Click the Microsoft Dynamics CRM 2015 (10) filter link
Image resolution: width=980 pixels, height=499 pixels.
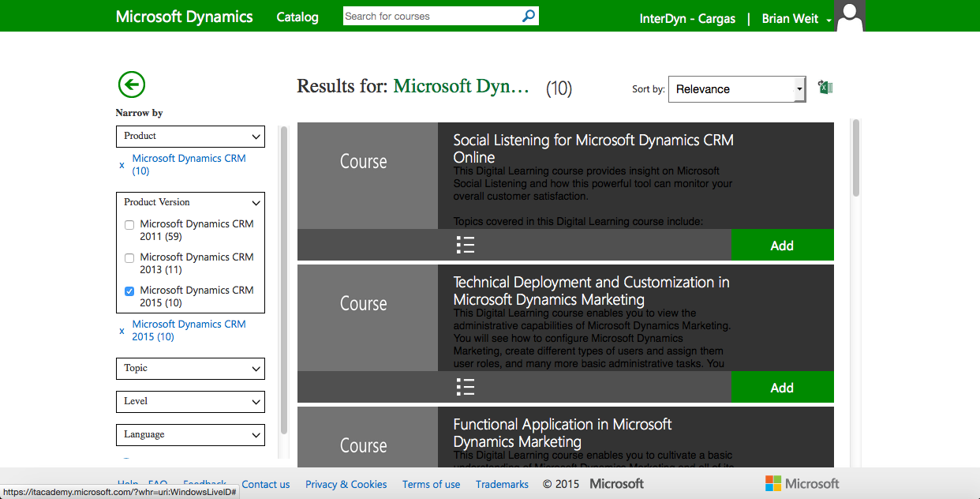click(x=189, y=330)
